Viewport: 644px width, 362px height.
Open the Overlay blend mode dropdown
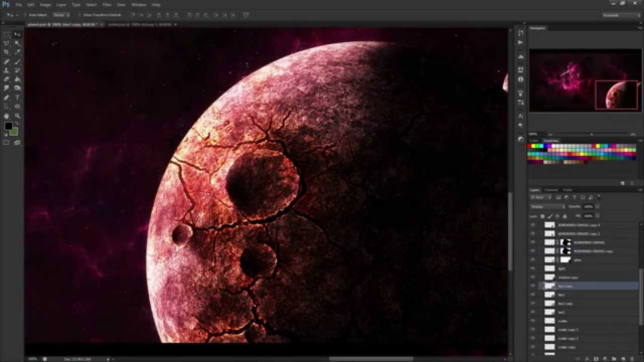[x=547, y=207]
